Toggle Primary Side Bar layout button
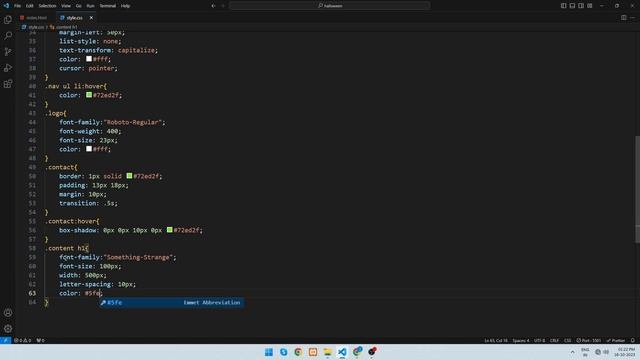This screenshot has height=360, width=640. click(563, 6)
